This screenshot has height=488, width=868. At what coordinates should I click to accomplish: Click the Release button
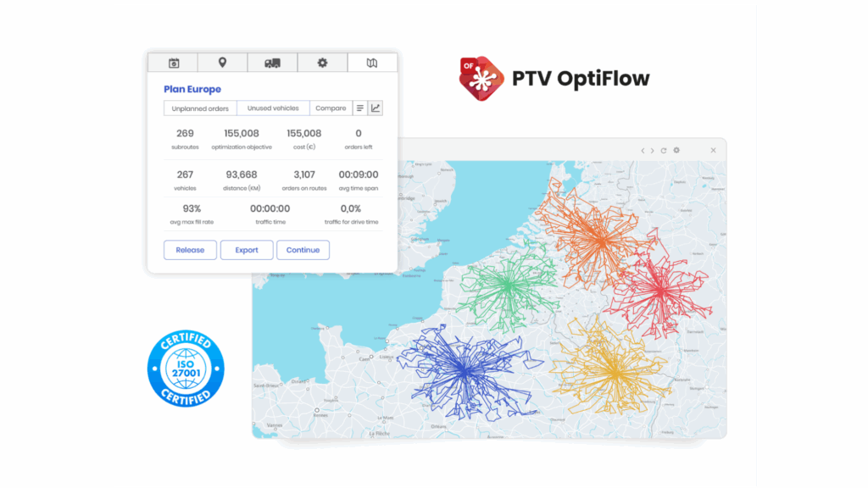coord(189,250)
